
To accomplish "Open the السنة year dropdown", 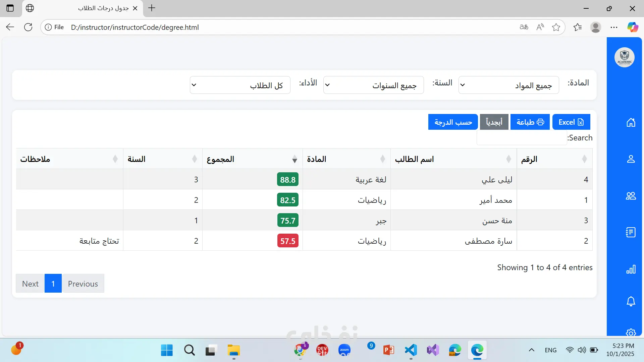I will click(x=373, y=85).
